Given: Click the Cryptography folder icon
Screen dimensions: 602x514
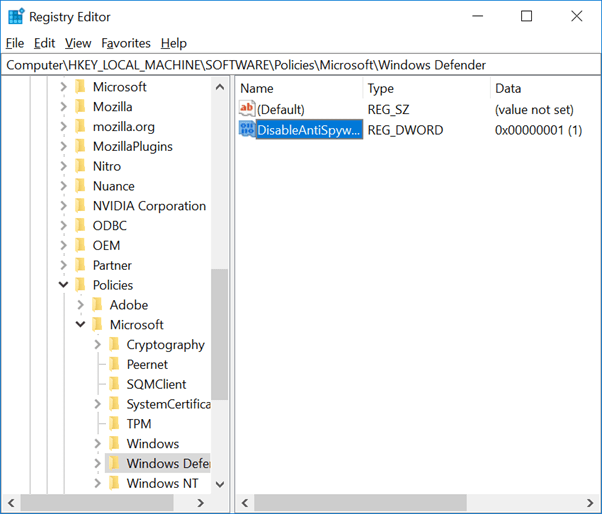Looking at the screenshot, I should 114,345.
